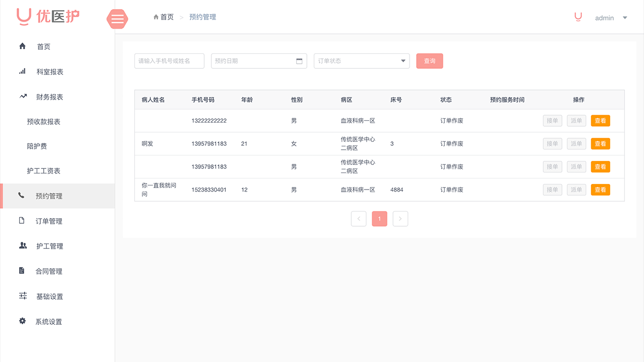Image resolution: width=644 pixels, height=362 pixels.
Task: Select 订单管理 in the sidebar menu
Action: click(x=49, y=221)
